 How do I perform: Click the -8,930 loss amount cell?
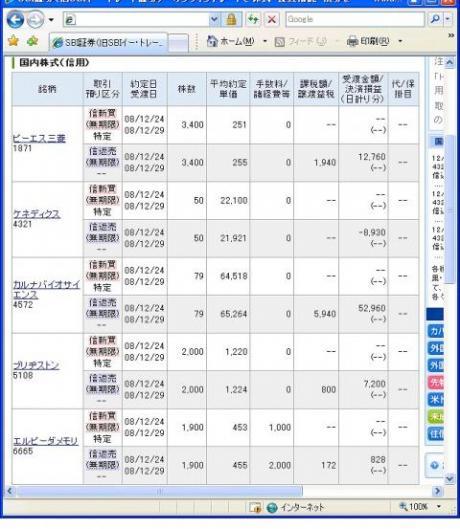coord(363,238)
